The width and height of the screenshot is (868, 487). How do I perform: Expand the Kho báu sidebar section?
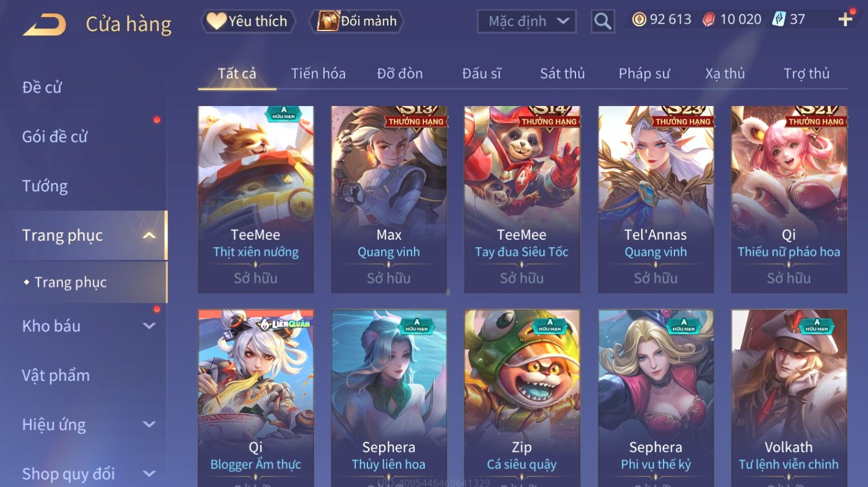point(149,326)
